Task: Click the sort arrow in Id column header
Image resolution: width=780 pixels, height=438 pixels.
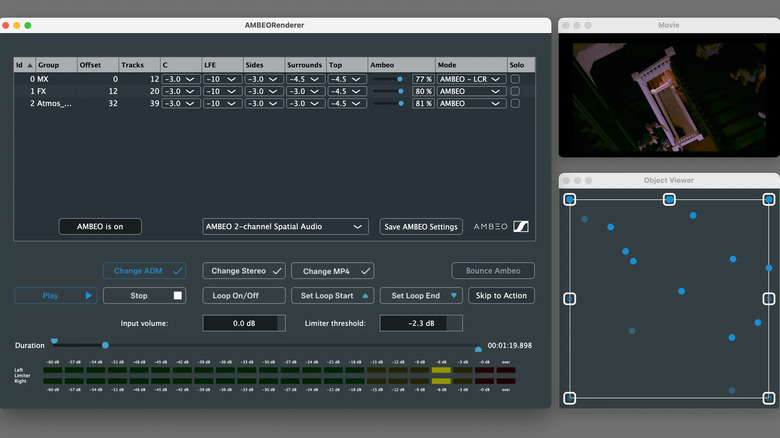Action: [29, 65]
